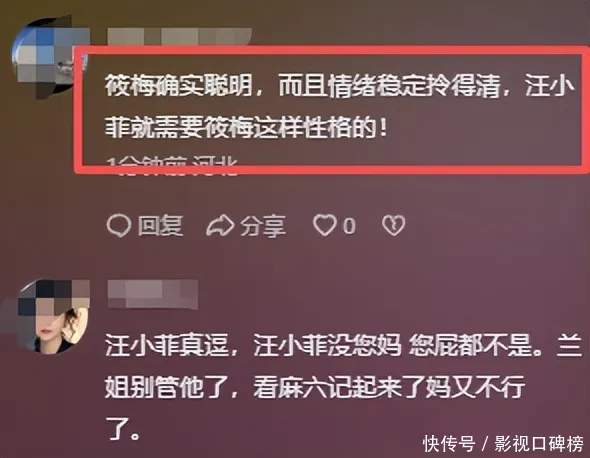The width and height of the screenshot is (590, 458).
Task: Select comment line starting 汪小菲真逗
Action: tap(343, 345)
